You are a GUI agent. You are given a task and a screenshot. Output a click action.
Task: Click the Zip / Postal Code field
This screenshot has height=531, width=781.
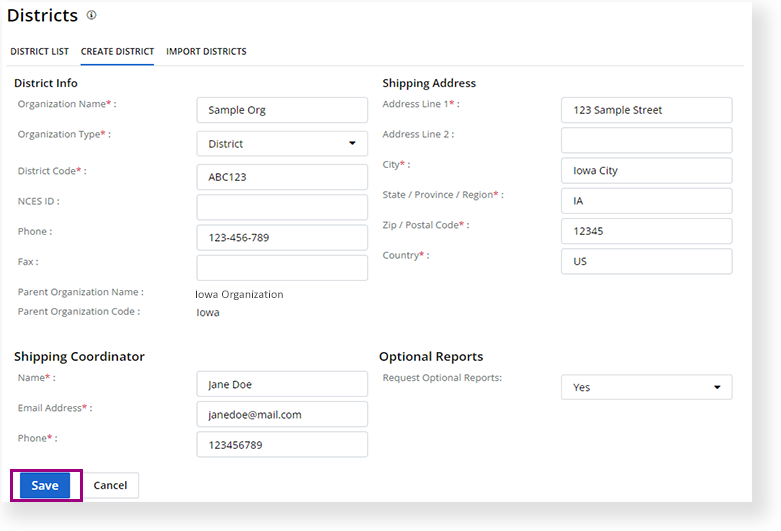647,231
